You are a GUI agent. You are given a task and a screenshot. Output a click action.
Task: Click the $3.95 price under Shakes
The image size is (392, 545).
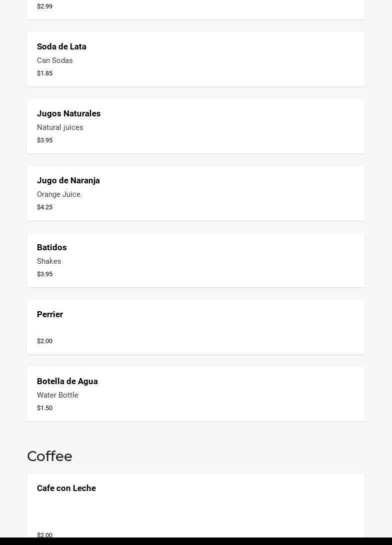coord(44,274)
